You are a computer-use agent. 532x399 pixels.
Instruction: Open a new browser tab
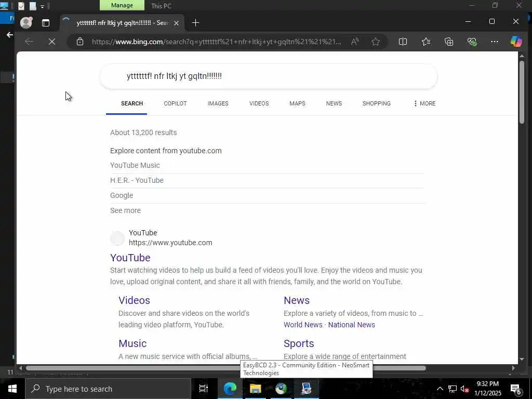pyautogui.click(x=195, y=23)
